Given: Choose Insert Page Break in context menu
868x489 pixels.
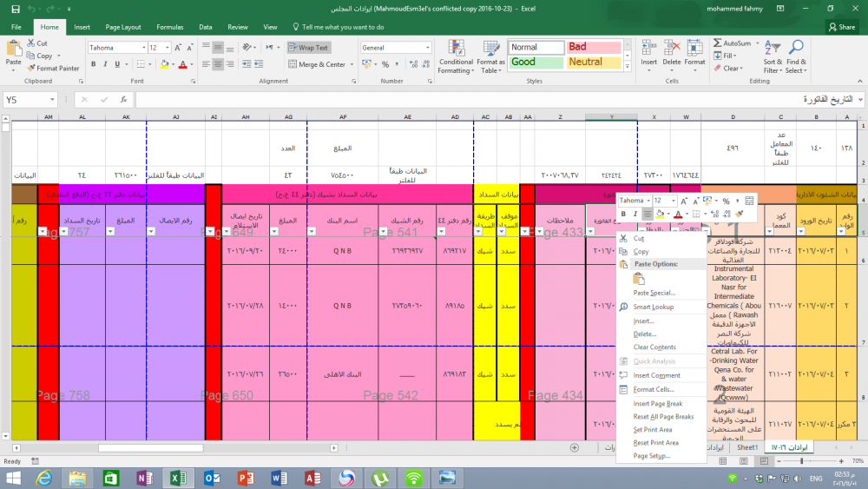Looking at the screenshot, I should (661, 404).
